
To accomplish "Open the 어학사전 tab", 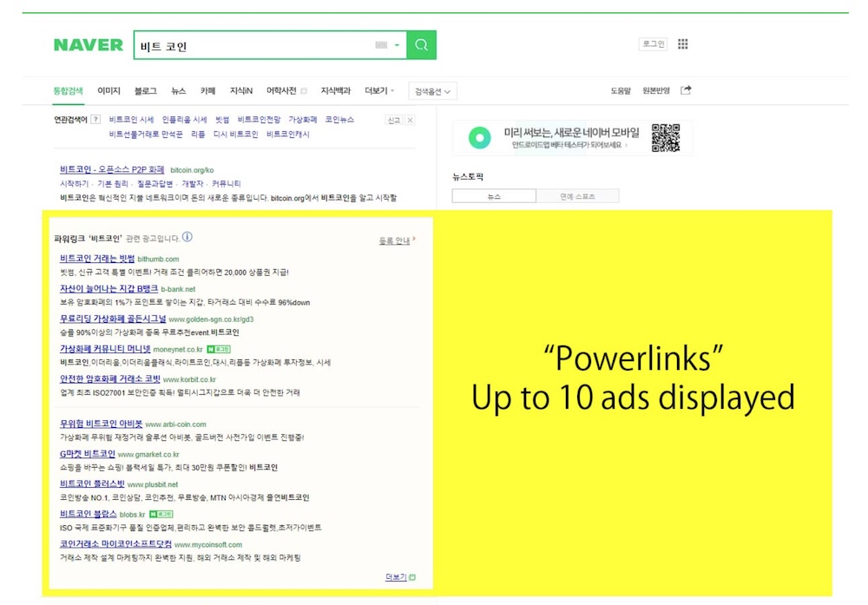I will click(x=281, y=91).
